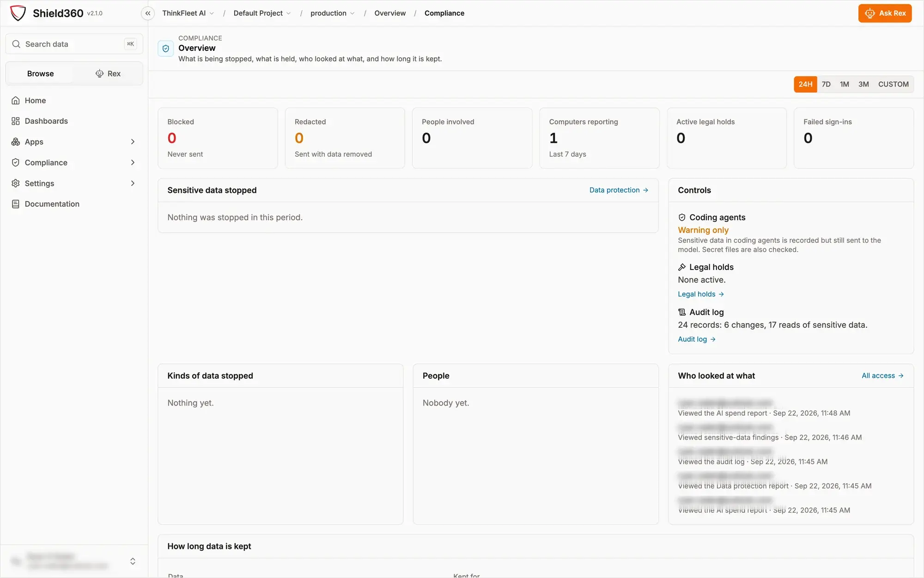Click the Shield360 logo icon
This screenshot has height=578, width=924.
(18, 13)
